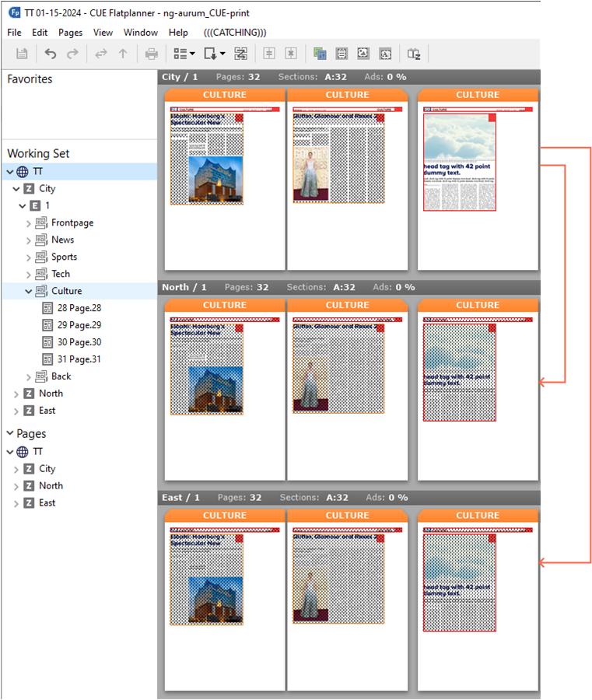Viewport: 592px width, 700px height.
Task: Expand the North zone in Working Set
Action: pyautogui.click(x=17, y=394)
